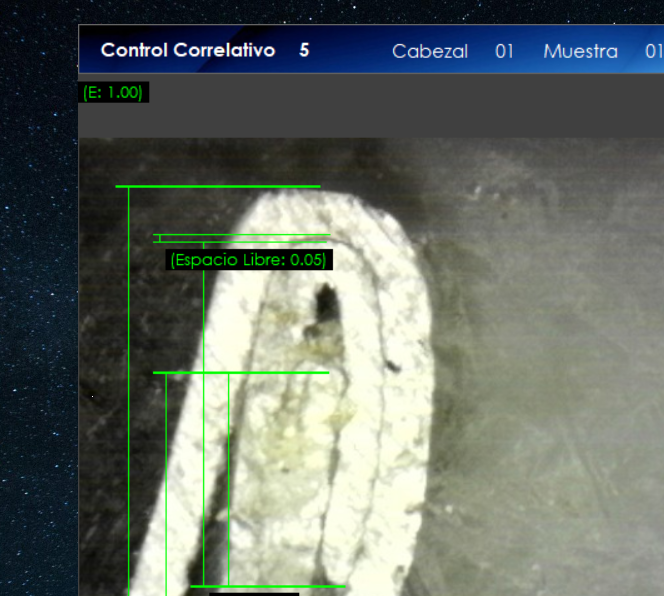Select the Espacio Libre 0.05 measurement label
Viewport: 664px width, 596px height.
(248, 260)
